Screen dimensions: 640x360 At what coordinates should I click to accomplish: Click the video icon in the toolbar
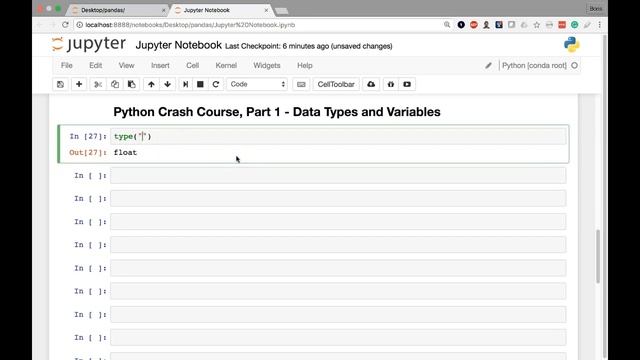pos(407,84)
